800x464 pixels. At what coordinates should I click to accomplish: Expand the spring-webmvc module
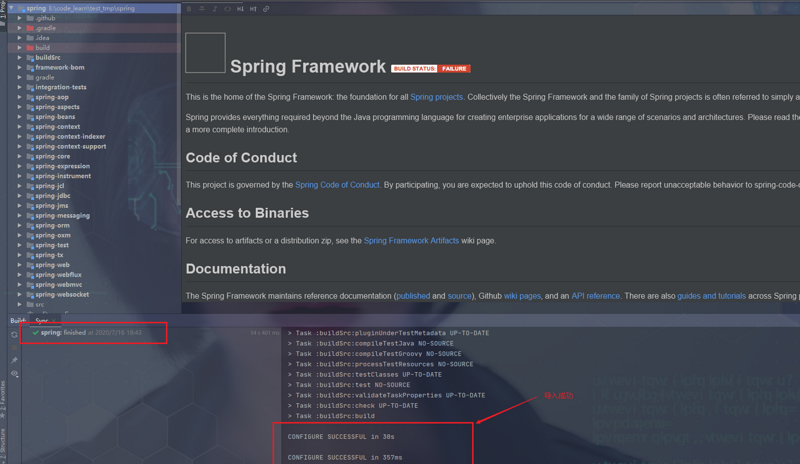[x=20, y=285]
